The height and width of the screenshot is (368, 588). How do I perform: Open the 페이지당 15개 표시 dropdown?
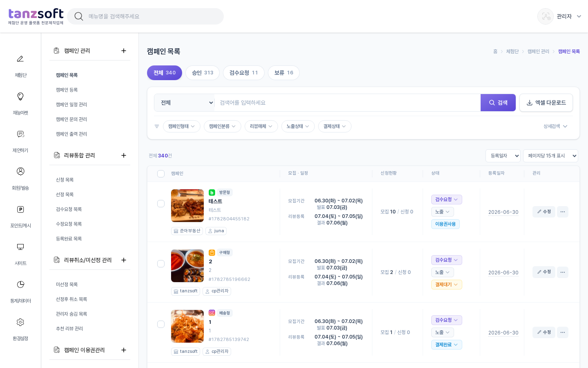(x=550, y=156)
